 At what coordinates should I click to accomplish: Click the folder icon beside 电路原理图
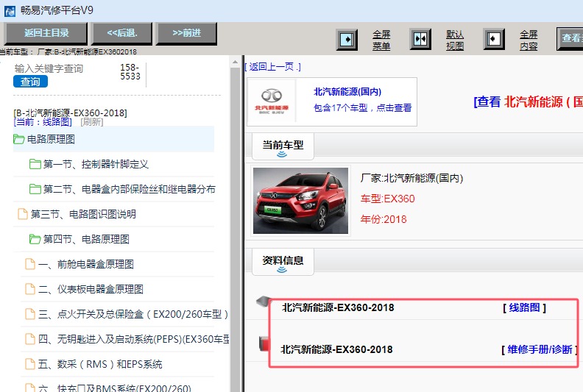19,139
